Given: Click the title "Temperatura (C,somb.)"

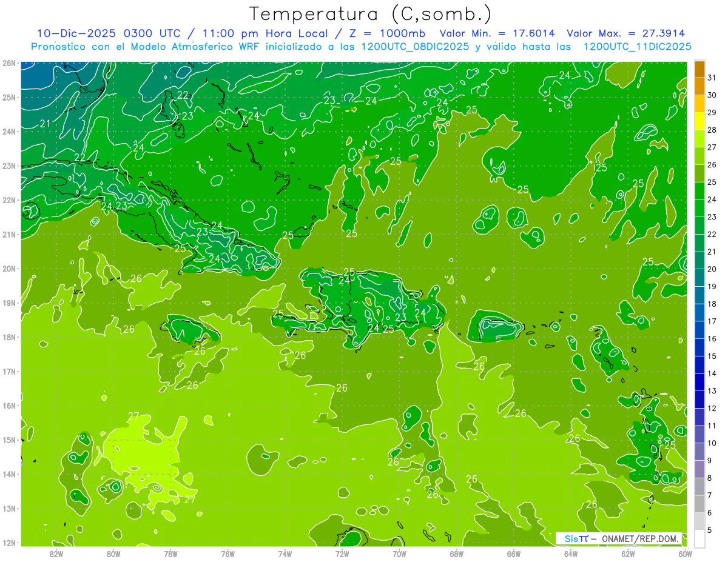Looking at the screenshot, I should (x=371, y=14).
